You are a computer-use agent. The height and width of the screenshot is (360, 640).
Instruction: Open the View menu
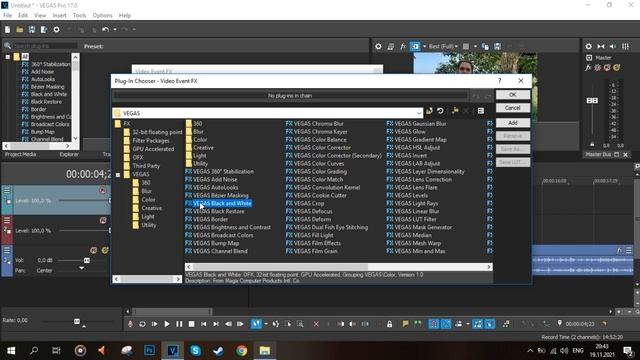coord(40,16)
